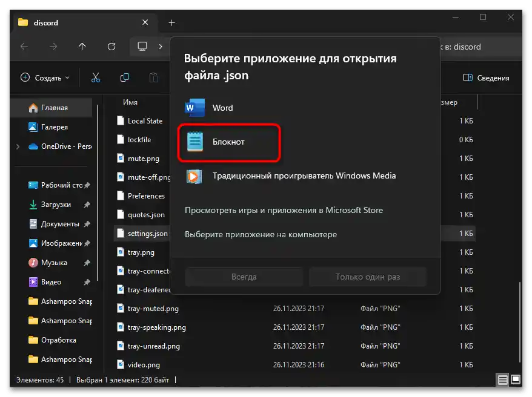The height and width of the screenshot is (397, 532).
Task: Go back in Explorer navigation
Action: [x=24, y=47]
